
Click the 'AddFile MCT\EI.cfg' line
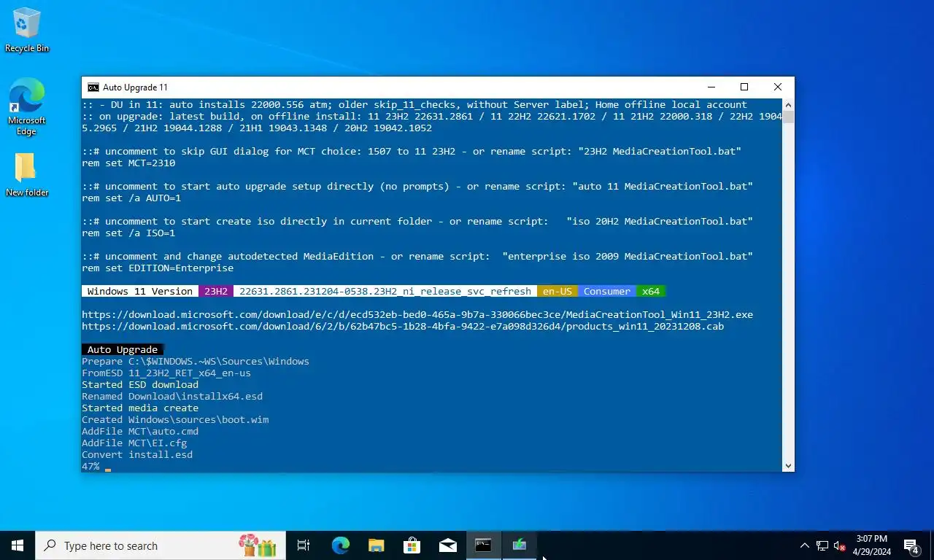point(134,443)
